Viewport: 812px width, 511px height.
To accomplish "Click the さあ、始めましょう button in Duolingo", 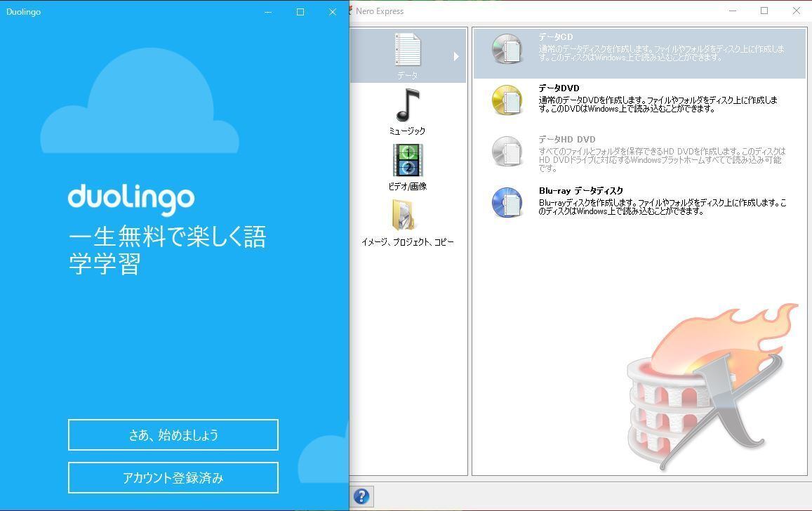I will [173, 435].
